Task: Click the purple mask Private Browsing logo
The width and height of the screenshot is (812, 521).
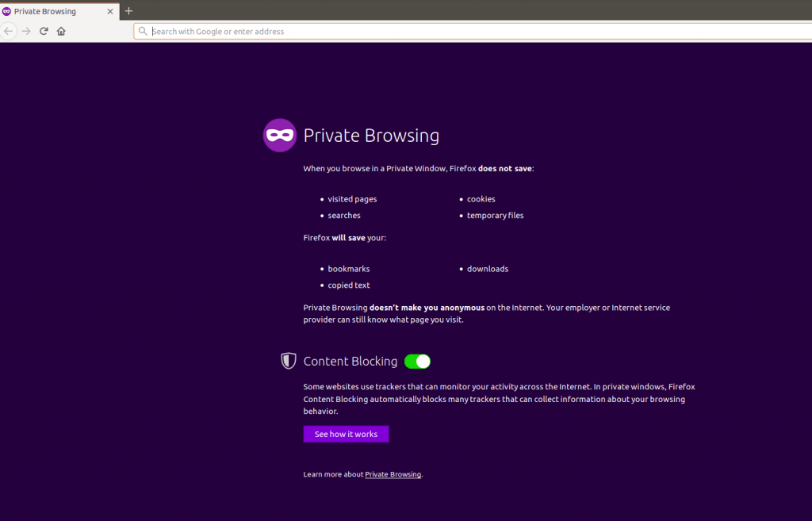Action: coord(280,135)
